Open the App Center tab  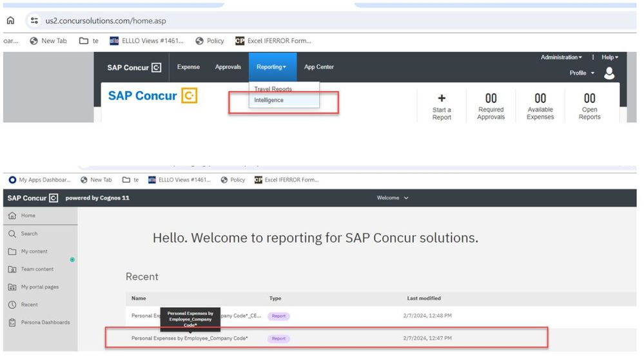318,67
